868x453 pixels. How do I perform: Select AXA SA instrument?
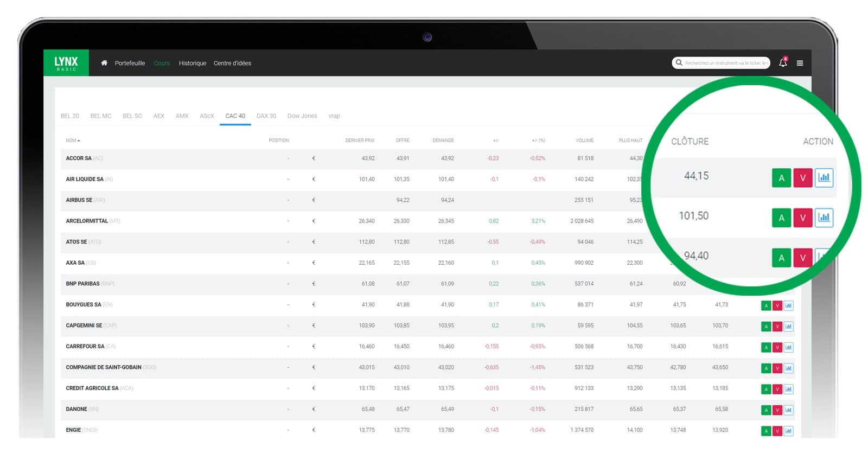[x=75, y=263]
